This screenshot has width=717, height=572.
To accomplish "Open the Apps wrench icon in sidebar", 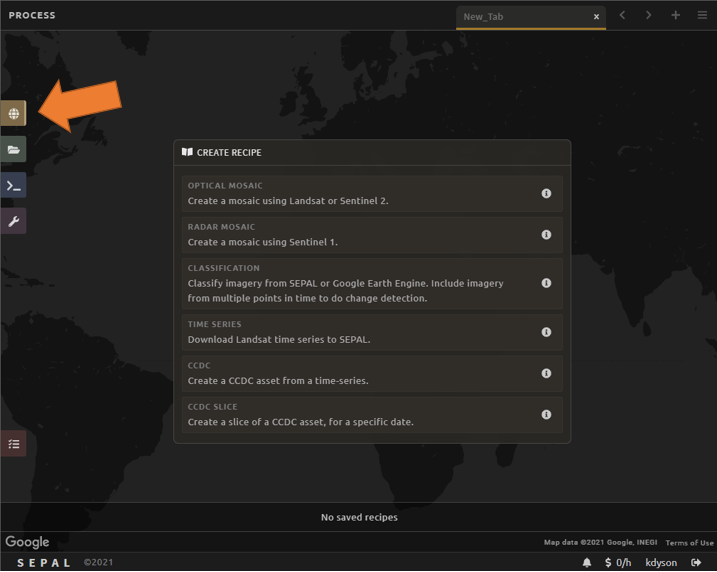I will tap(14, 221).
